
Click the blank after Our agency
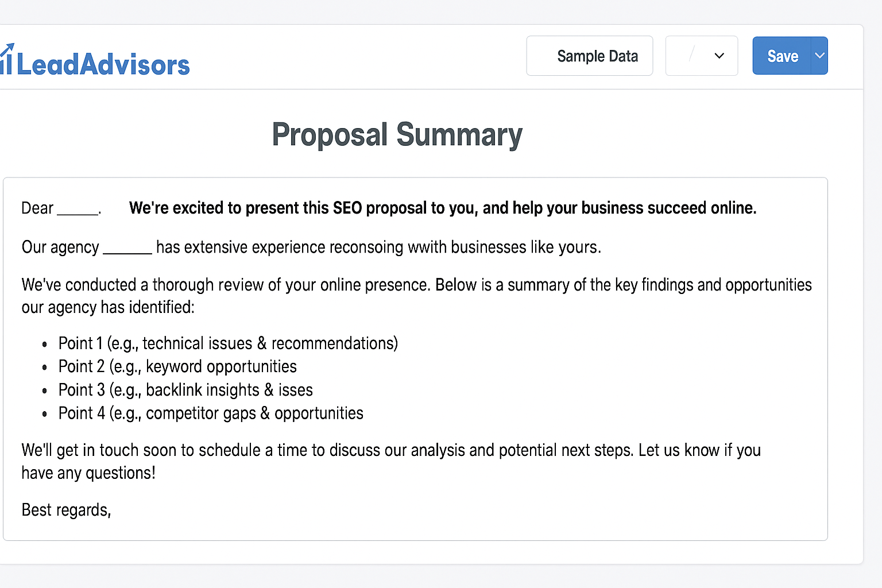point(127,248)
